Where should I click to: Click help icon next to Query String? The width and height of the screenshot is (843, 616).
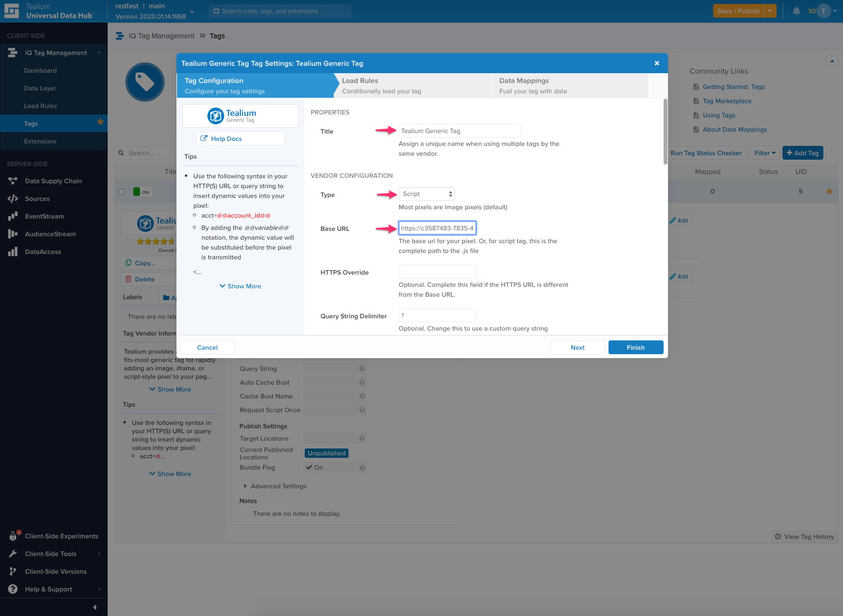click(362, 368)
